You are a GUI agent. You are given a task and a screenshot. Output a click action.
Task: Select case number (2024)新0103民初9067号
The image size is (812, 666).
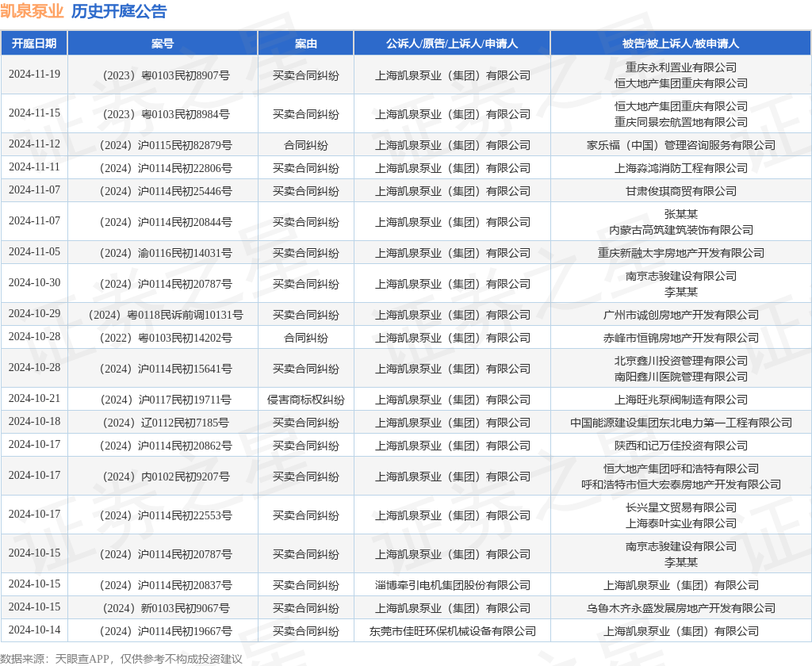click(x=166, y=608)
